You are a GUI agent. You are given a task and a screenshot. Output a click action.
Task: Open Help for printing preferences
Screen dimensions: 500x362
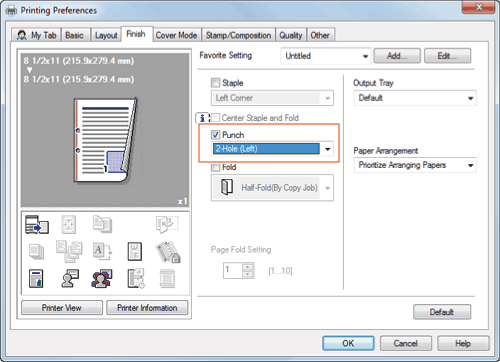[463, 343]
